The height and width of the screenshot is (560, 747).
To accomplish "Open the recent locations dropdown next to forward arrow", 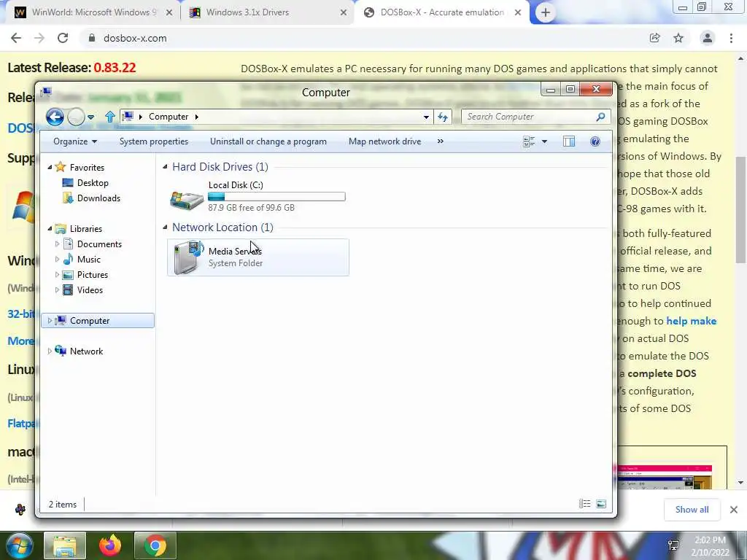I will 90,117.
